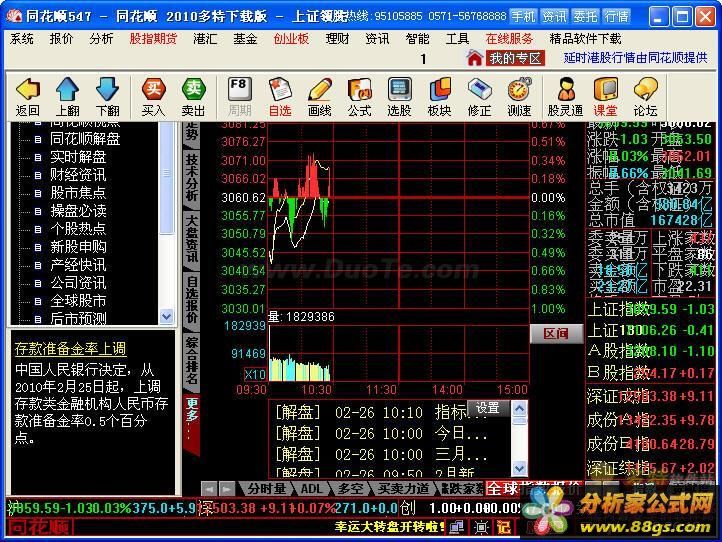Click tree list scroll down arrow
The height and width of the screenshot is (542, 722).
coord(166,317)
